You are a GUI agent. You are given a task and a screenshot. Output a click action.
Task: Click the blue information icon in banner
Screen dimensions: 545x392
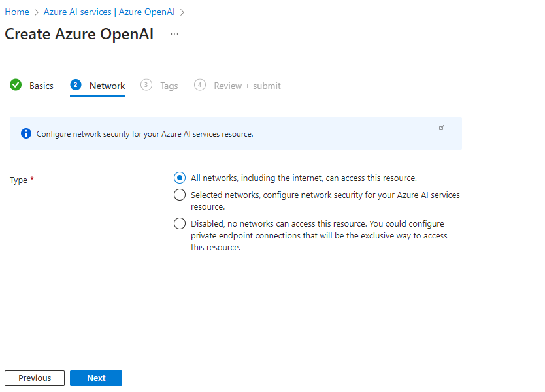tap(26, 133)
